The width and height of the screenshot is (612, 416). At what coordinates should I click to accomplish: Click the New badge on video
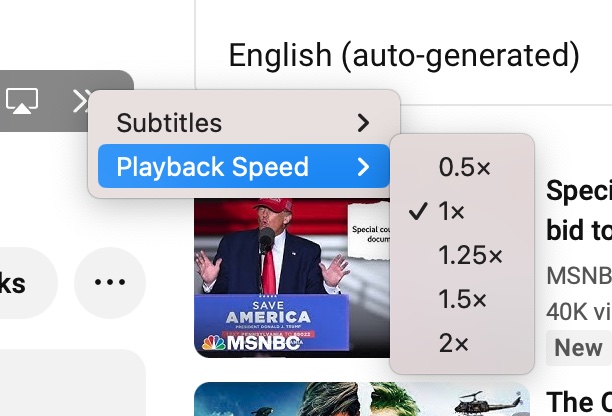(x=578, y=347)
